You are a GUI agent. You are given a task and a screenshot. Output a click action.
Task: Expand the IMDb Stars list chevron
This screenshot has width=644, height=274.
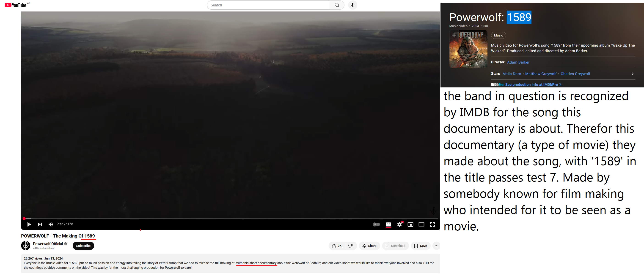633,74
